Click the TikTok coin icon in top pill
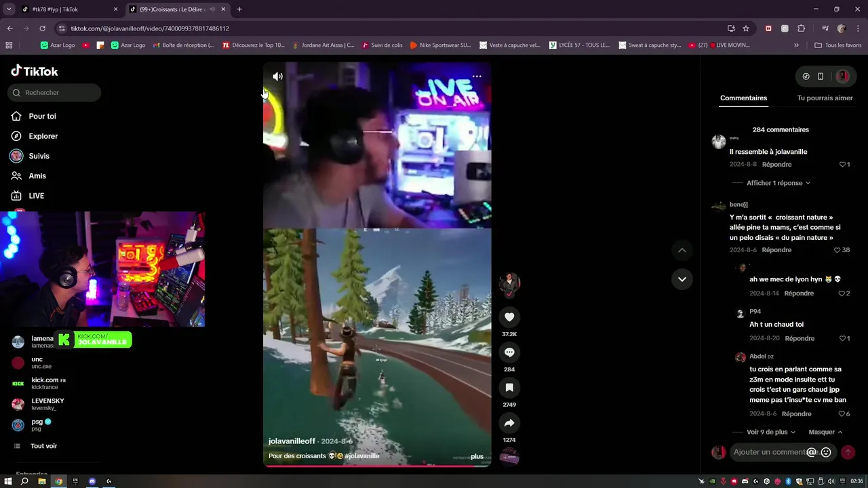The width and height of the screenshot is (868, 488). (806, 77)
